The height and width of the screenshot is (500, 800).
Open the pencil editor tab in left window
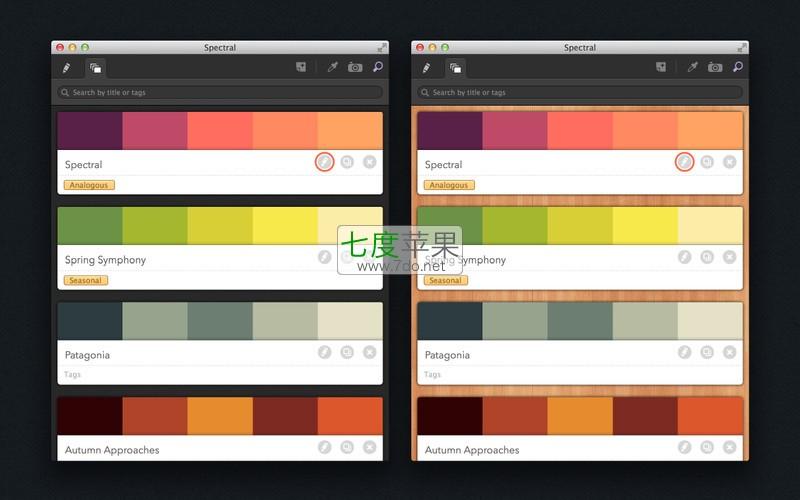66,68
